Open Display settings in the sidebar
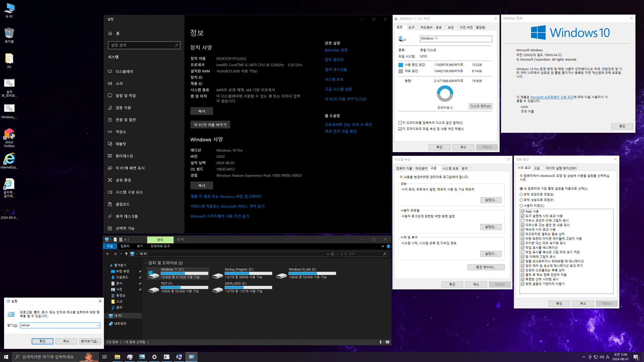Viewport: 644px width, 362px height. (x=124, y=71)
